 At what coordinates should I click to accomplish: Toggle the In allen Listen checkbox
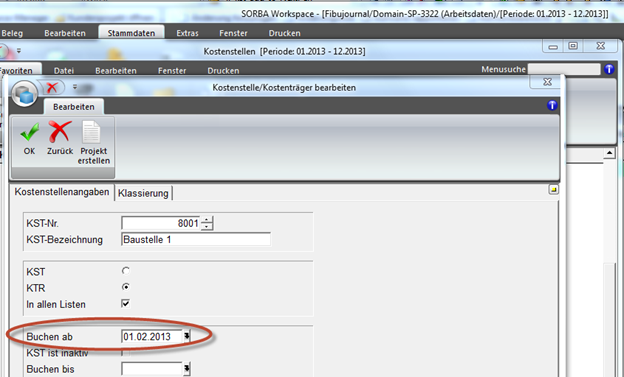click(x=125, y=304)
